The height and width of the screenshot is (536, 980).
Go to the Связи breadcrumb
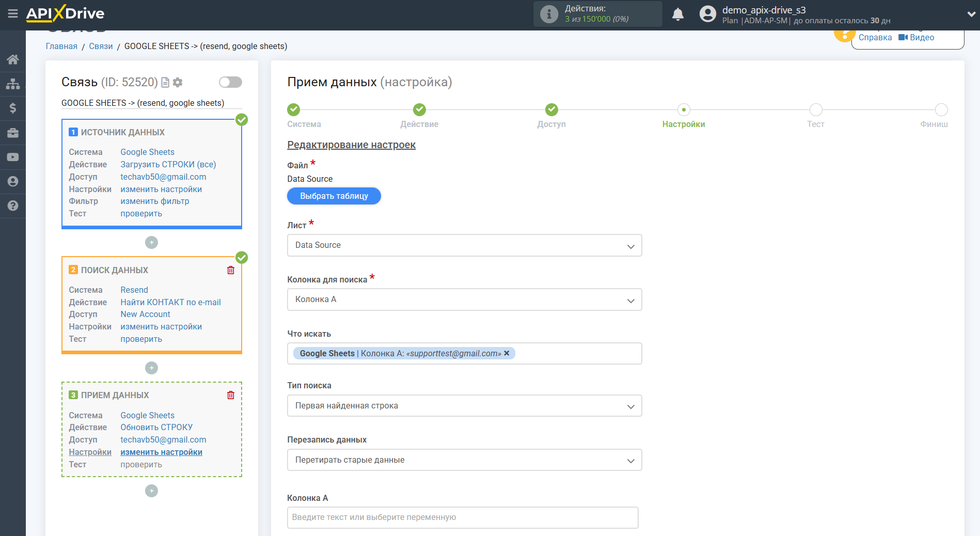(101, 46)
